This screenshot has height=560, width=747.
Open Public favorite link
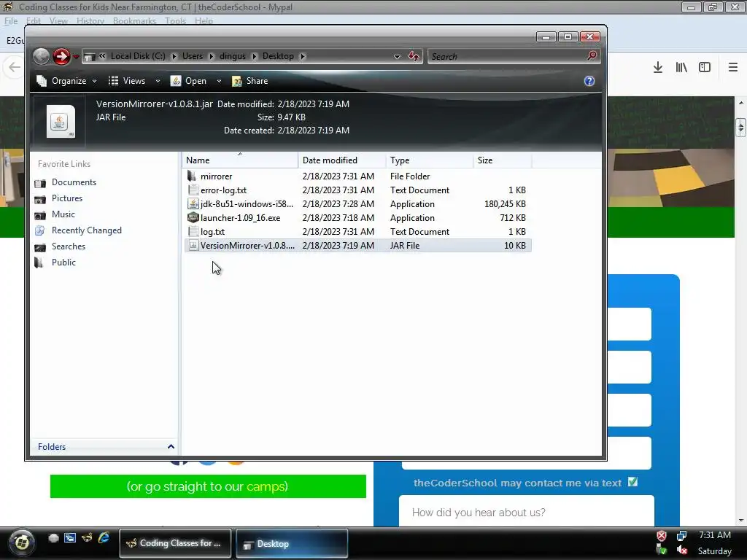tap(63, 262)
